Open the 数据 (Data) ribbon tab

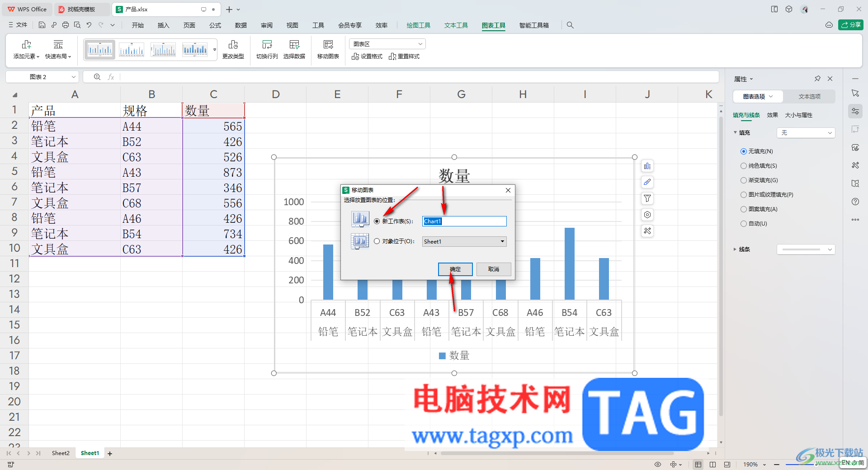click(241, 25)
